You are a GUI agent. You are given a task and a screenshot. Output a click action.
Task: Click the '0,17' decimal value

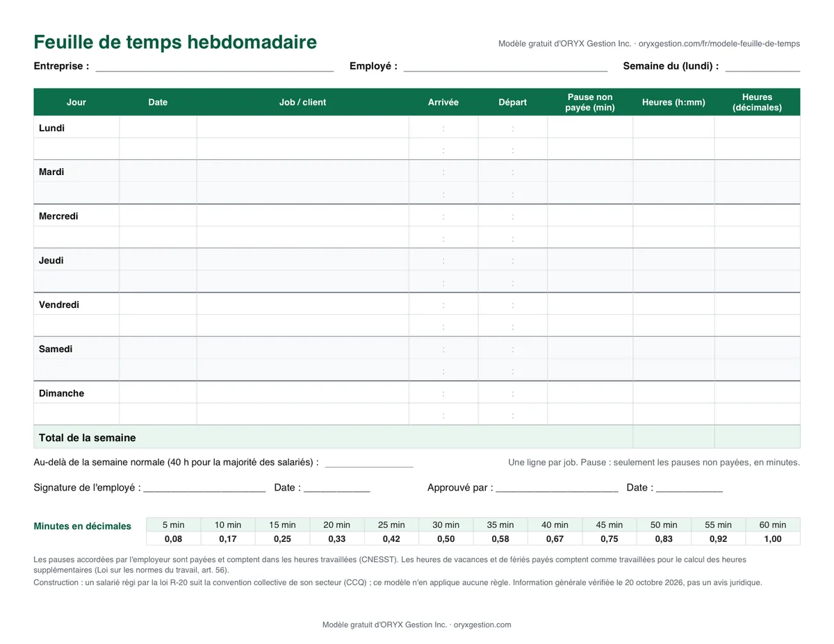pyautogui.click(x=228, y=538)
